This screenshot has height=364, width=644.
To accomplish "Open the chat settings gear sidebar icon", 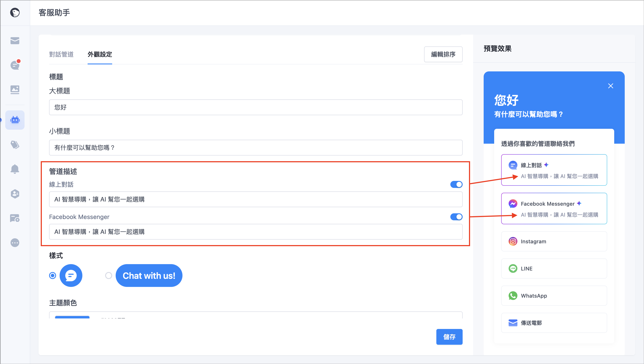I will click(15, 218).
